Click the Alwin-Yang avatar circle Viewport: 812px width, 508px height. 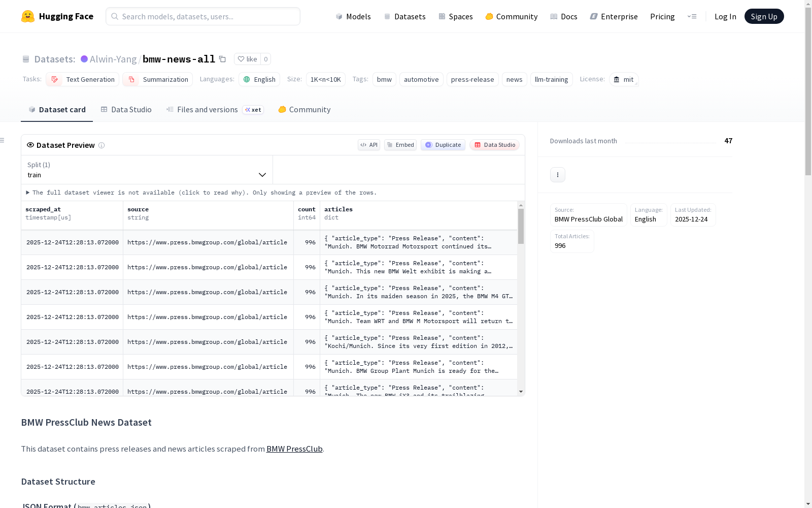[x=84, y=59]
